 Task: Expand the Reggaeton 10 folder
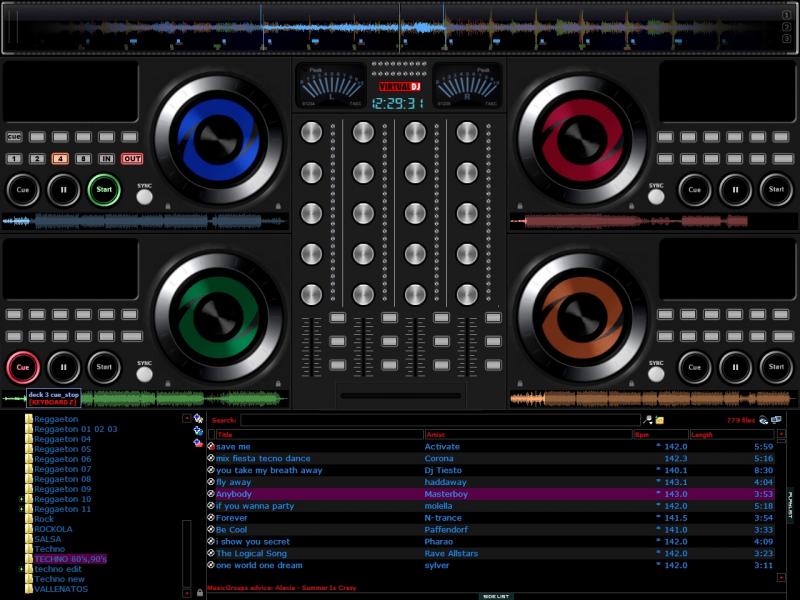21,499
